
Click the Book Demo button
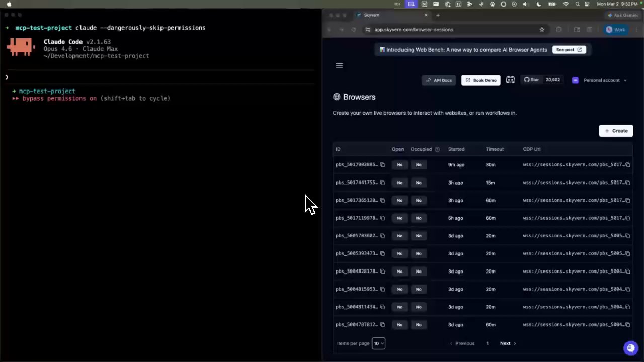point(480,80)
